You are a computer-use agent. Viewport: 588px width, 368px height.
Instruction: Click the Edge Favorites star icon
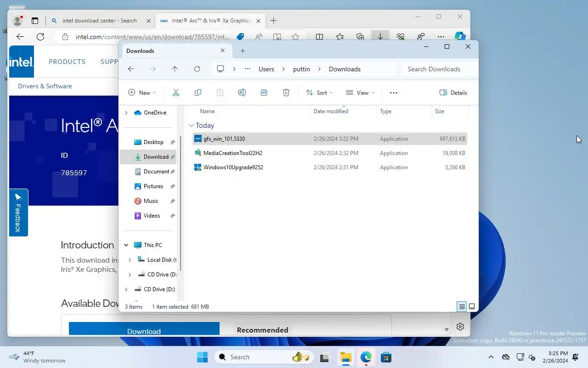(x=295, y=37)
